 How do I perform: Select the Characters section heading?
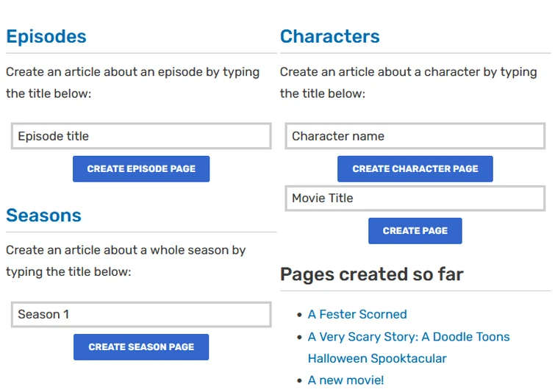pos(330,37)
